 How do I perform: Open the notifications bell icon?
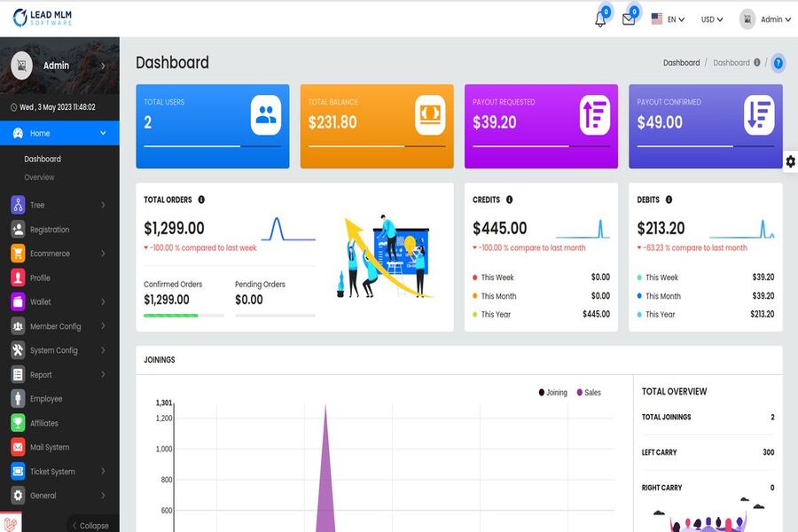click(600, 20)
